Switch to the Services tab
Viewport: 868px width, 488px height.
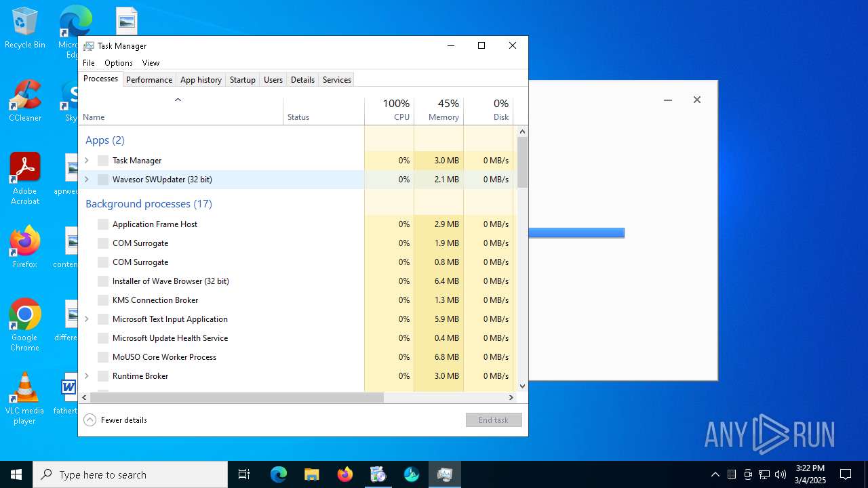337,80
